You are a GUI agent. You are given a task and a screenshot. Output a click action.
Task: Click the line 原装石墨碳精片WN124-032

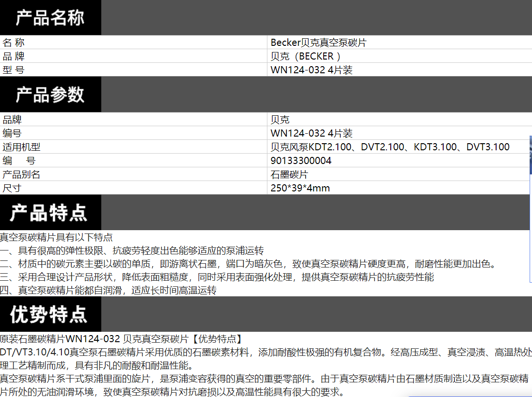[x=122, y=339]
